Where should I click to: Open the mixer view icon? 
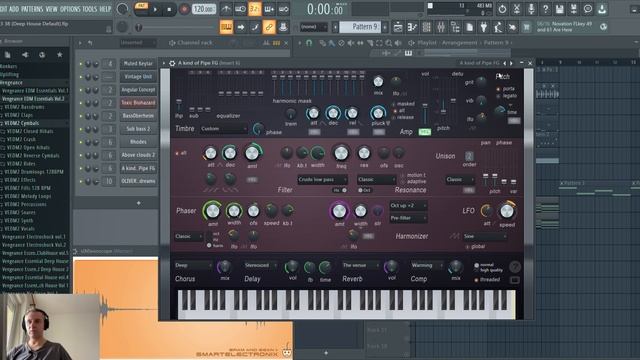[x=441, y=27]
